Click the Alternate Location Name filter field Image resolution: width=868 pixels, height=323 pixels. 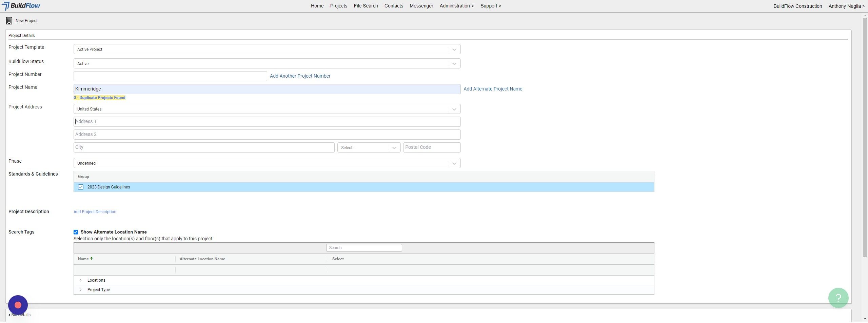[252, 270]
